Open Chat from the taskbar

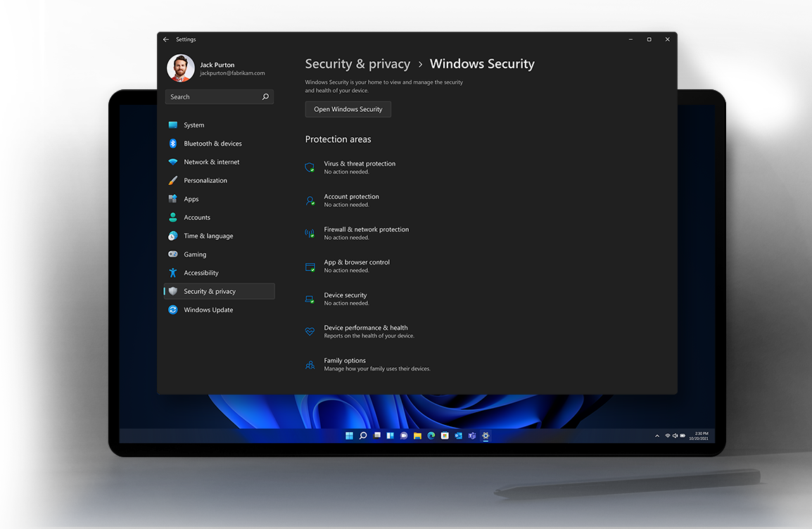click(x=404, y=436)
